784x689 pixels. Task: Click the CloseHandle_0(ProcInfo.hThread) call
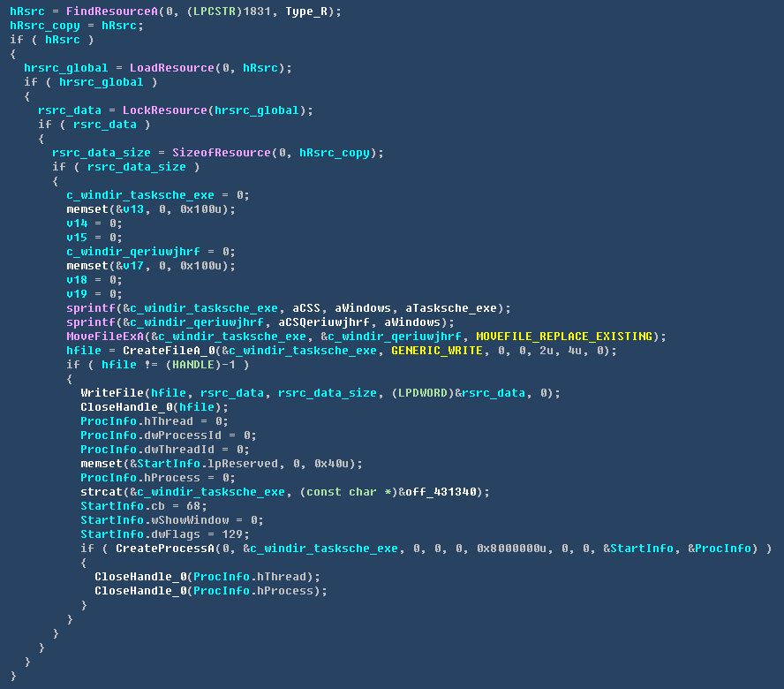(207, 577)
